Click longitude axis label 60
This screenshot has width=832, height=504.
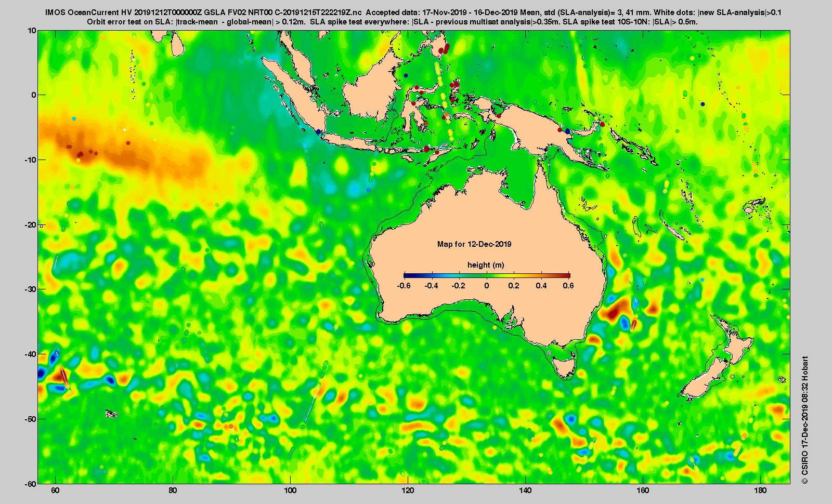(55, 491)
